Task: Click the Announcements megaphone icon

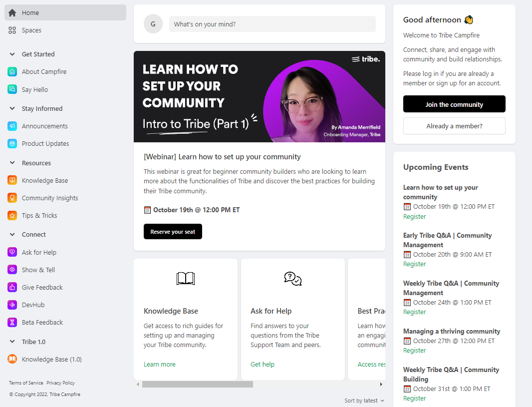Action: pyautogui.click(x=12, y=126)
